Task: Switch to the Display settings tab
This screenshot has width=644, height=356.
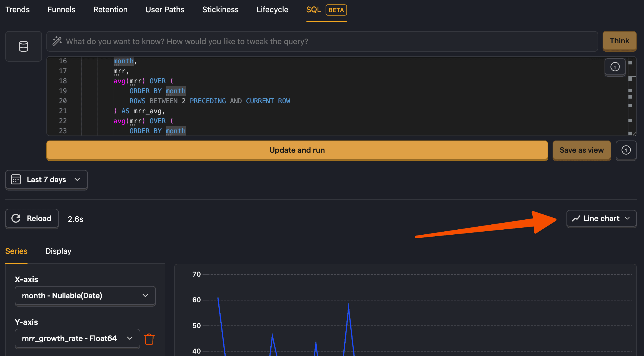Action: click(58, 251)
